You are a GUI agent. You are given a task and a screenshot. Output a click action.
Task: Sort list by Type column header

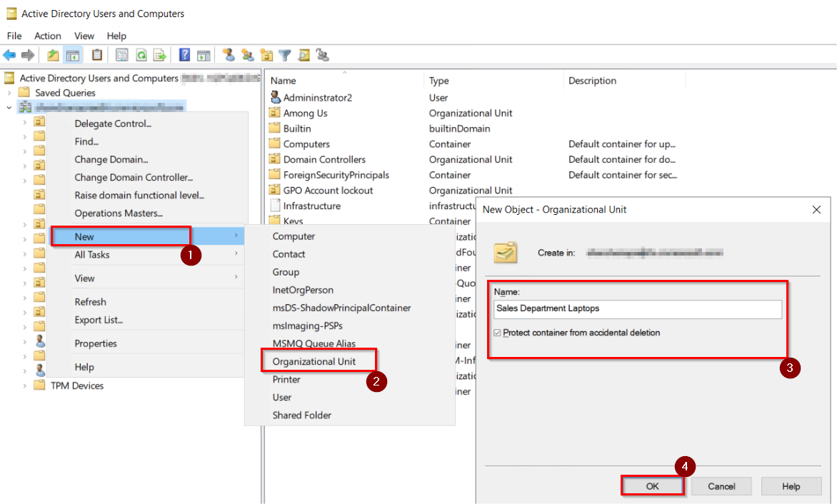click(x=439, y=81)
